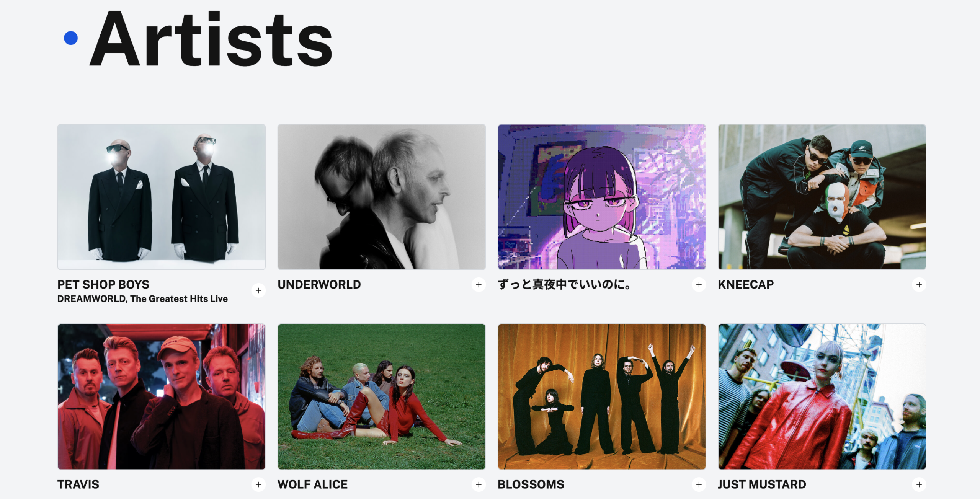The image size is (980, 499).
Task: Open the Kneecap group photo
Action: pos(822,197)
